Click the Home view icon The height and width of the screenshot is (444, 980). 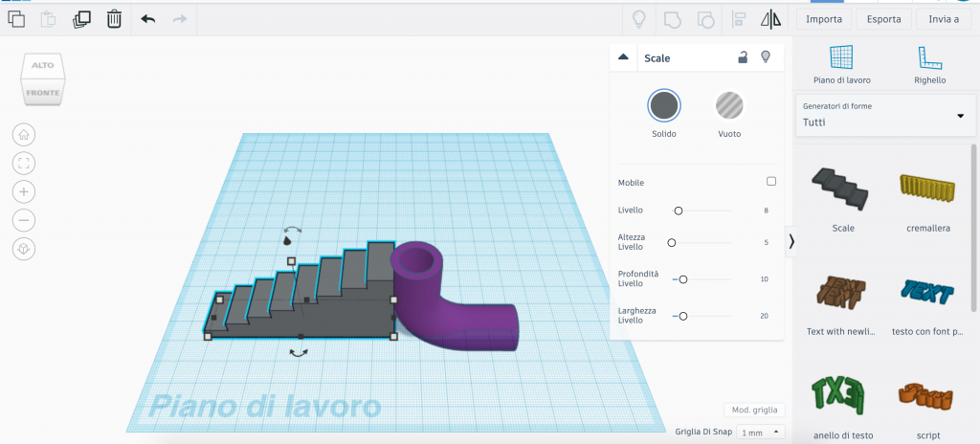(24, 134)
